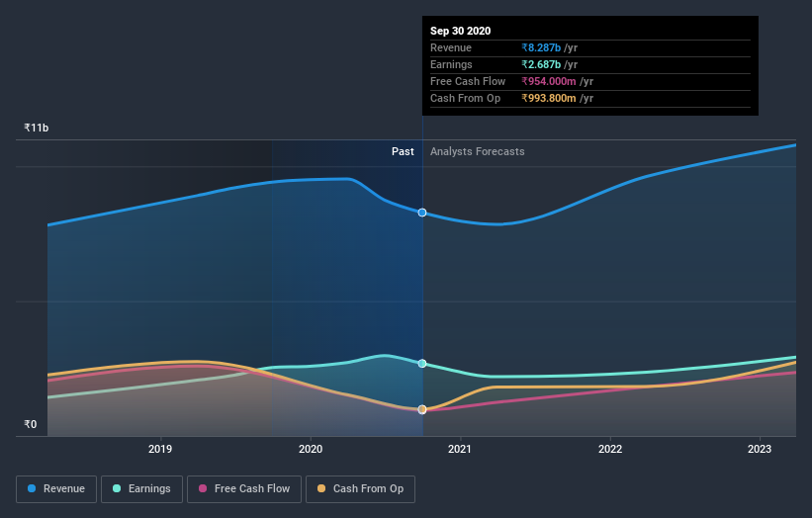812x518 pixels.
Task: Click the ₹8.287b revenue value in tooltip
Action: click(541, 47)
